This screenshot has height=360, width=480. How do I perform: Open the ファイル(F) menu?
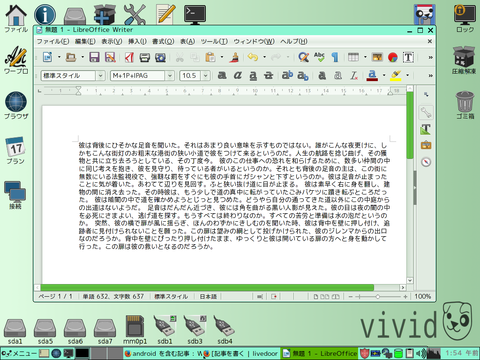tap(53, 41)
